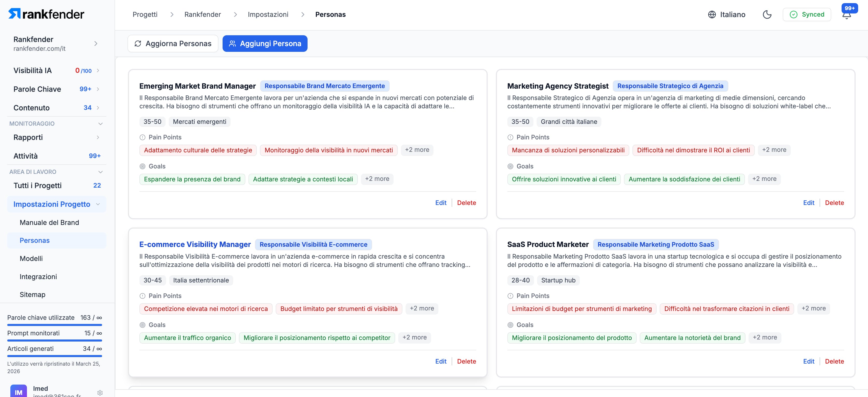This screenshot has height=397, width=868.
Task: Toggle dark mode moon icon
Action: 767,15
